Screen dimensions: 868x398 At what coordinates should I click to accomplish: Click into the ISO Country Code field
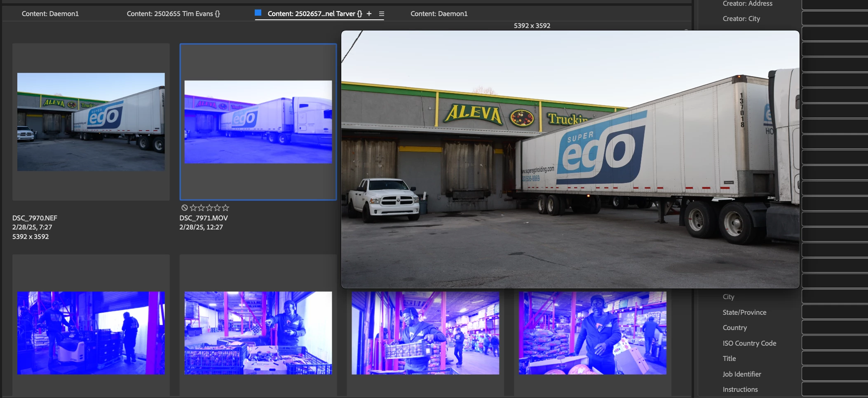[x=835, y=343]
